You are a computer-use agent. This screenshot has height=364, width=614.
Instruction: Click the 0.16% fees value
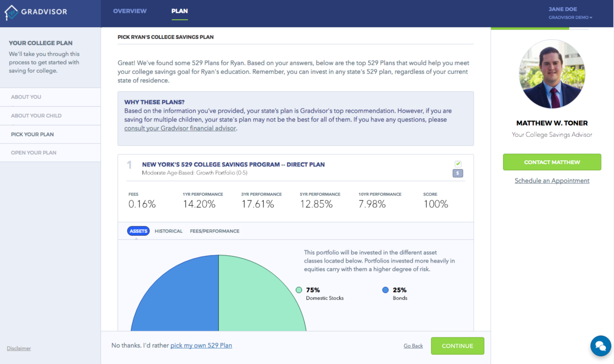tap(142, 204)
